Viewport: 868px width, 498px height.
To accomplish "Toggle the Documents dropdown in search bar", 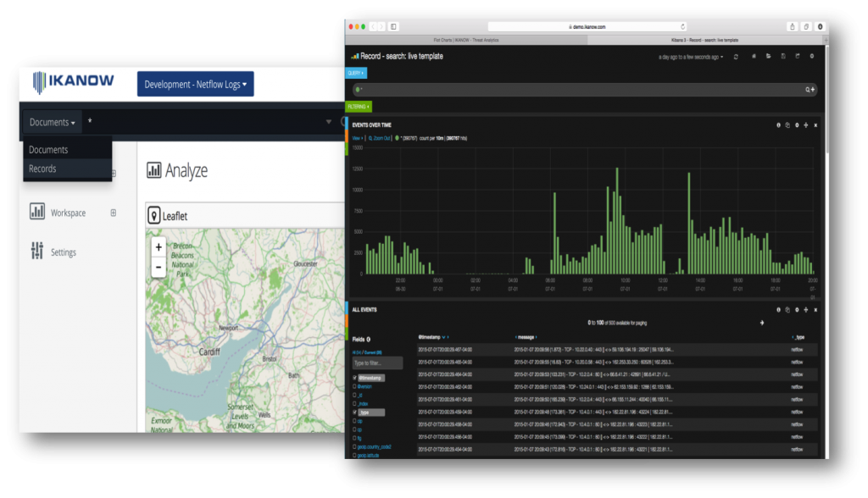I will coord(52,122).
